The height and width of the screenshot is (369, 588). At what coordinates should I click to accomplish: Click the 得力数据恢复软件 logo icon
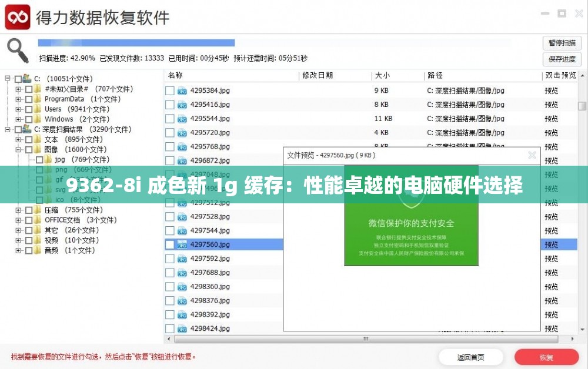coord(18,18)
